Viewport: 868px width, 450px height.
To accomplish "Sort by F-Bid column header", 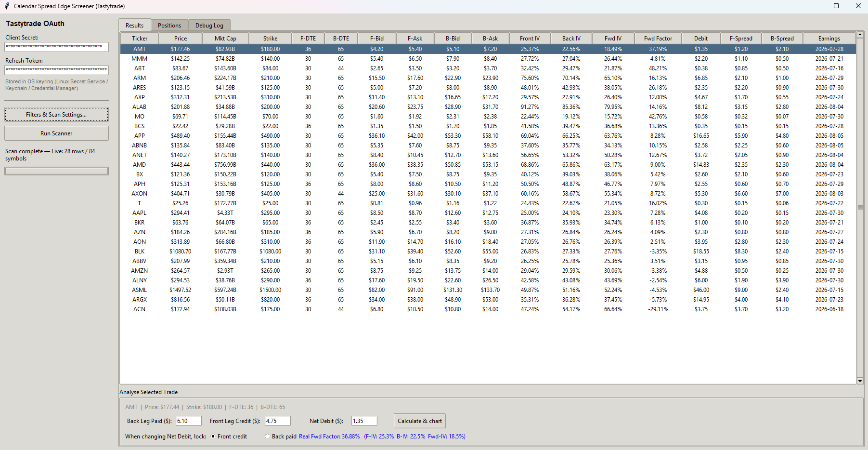I will tap(377, 39).
